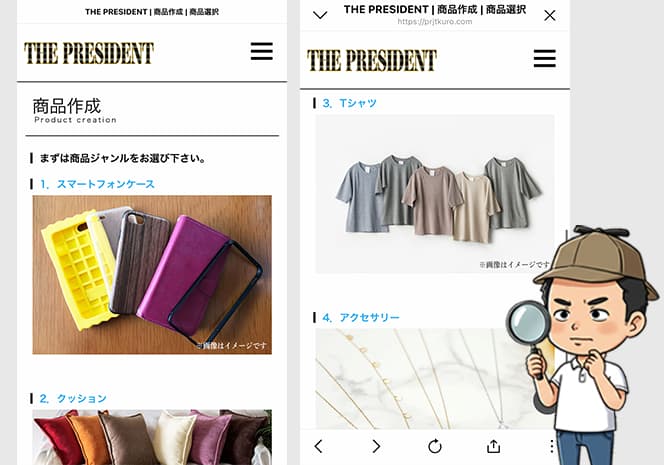Tap the T-shirts product photo
664x465 pixels.
[x=435, y=194]
